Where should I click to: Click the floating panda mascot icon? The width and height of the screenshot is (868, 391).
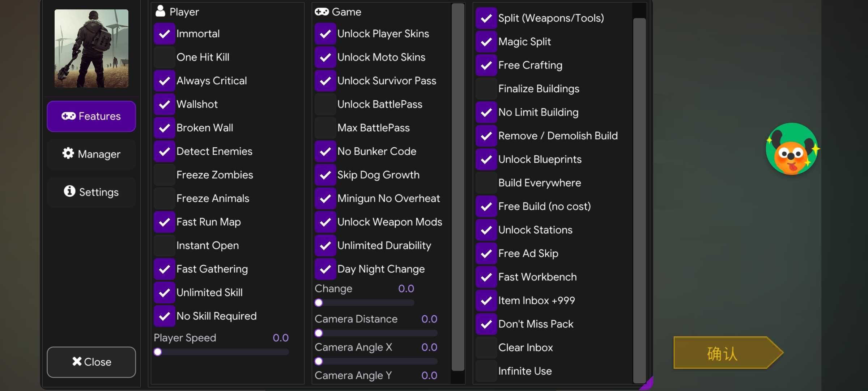pyautogui.click(x=792, y=149)
